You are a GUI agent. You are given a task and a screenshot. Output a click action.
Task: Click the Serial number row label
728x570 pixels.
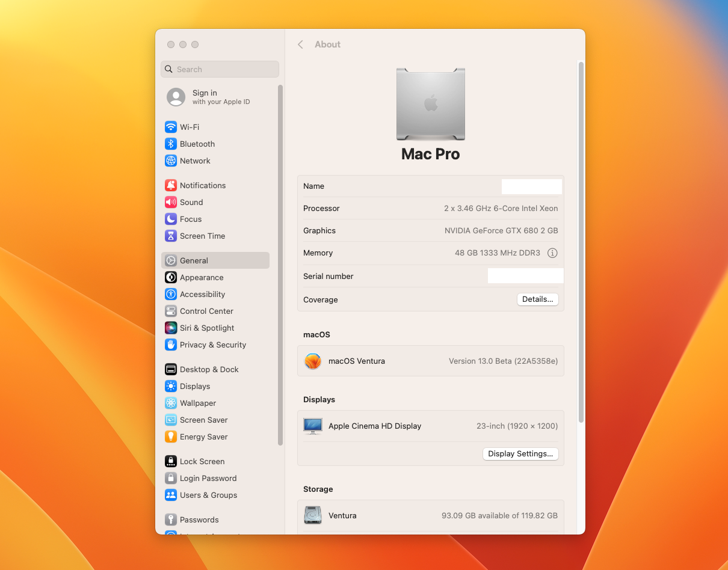(329, 276)
